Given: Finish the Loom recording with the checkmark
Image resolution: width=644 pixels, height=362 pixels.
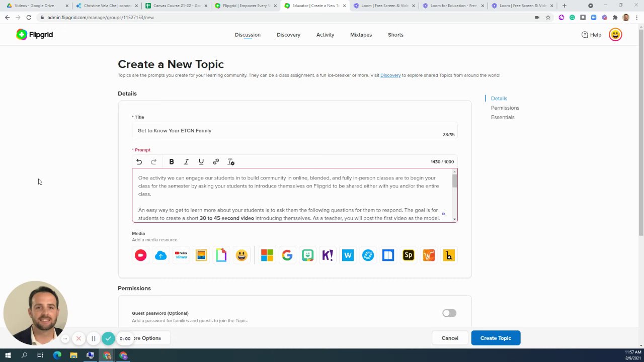Looking at the screenshot, I should (x=108, y=338).
